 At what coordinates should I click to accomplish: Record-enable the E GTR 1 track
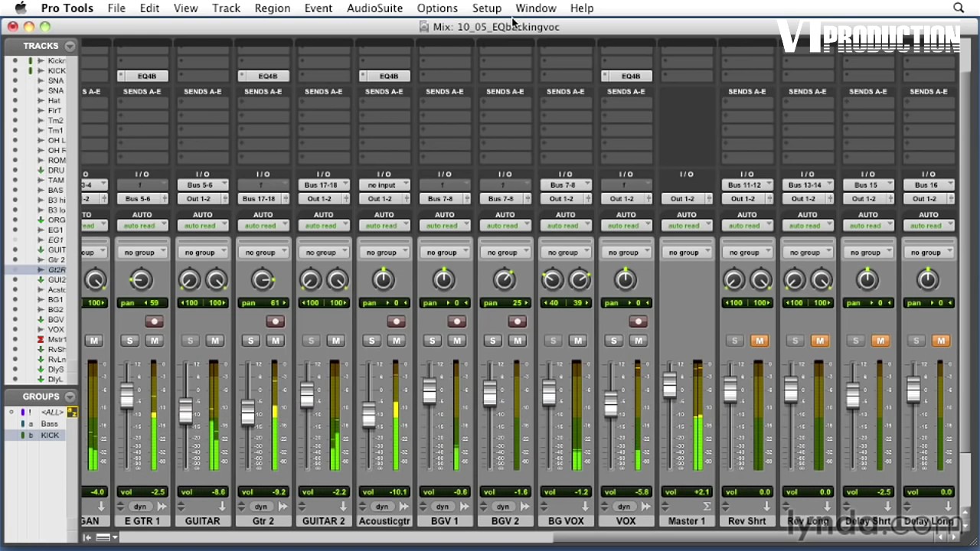point(155,321)
